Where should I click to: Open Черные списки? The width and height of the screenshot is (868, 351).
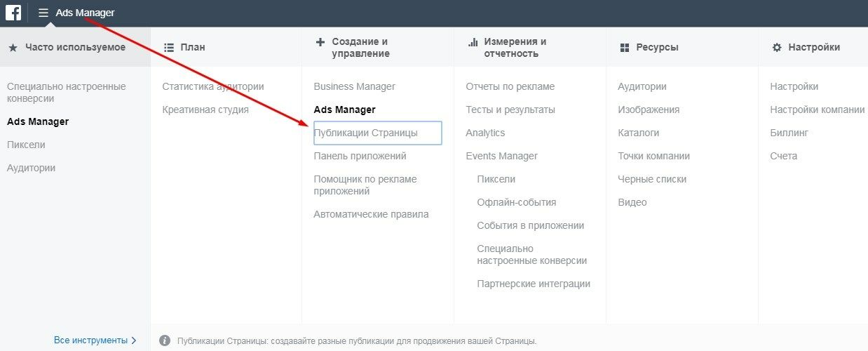(652, 179)
